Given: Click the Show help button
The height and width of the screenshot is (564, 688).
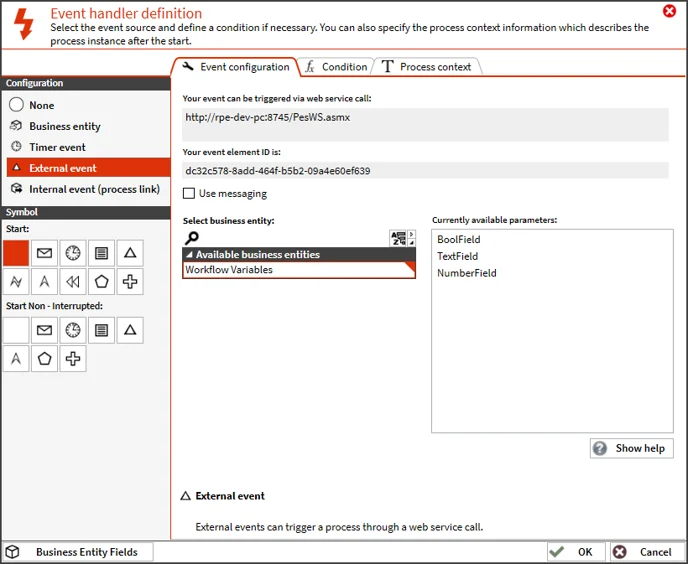Looking at the screenshot, I should [x=631, y=448].
